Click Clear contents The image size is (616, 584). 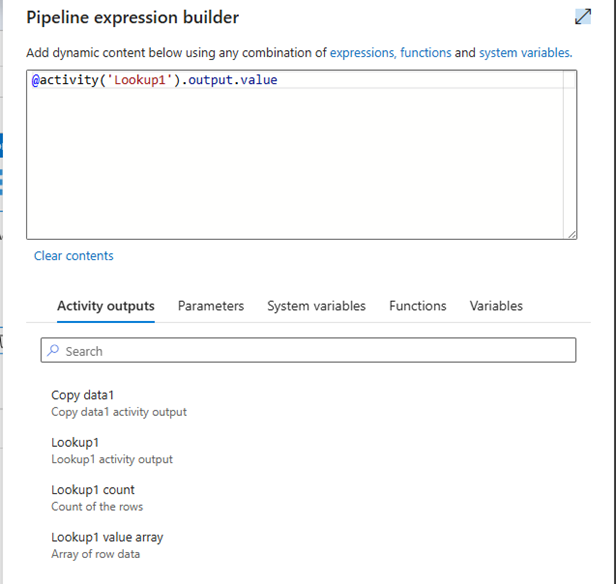tap(73, 256)
